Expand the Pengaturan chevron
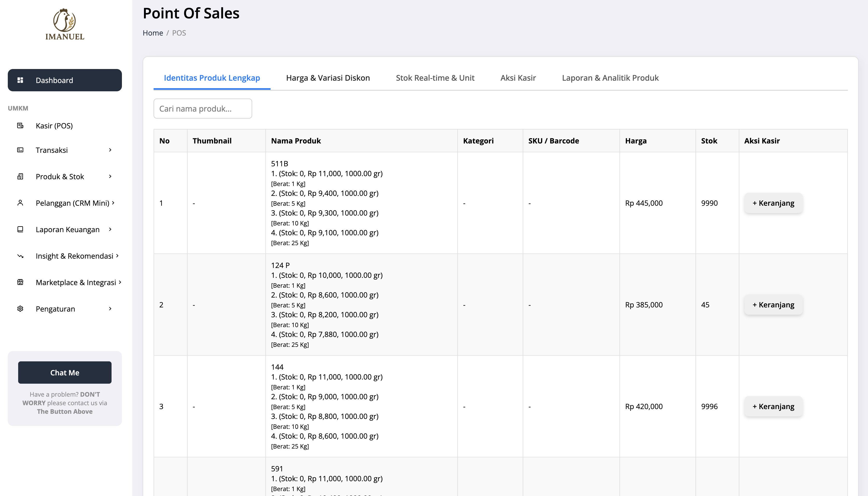This screenshot has width=868, height=496. click(x=110, y=309)
